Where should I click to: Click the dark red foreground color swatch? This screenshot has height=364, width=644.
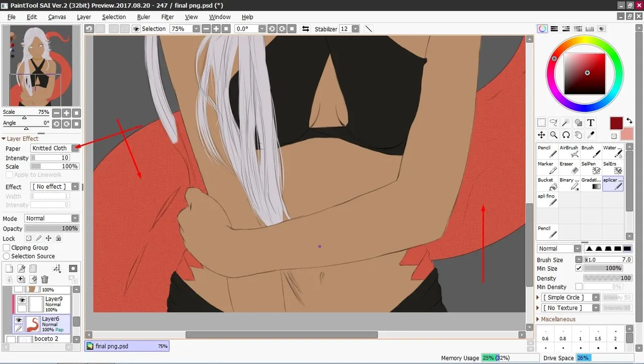[x=616, y=123]
